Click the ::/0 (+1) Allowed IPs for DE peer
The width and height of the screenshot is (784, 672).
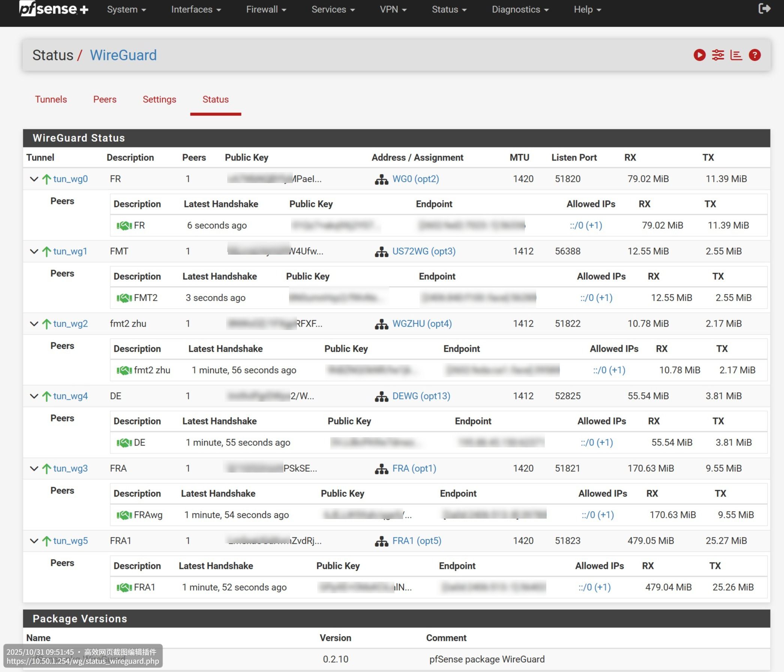597,443
